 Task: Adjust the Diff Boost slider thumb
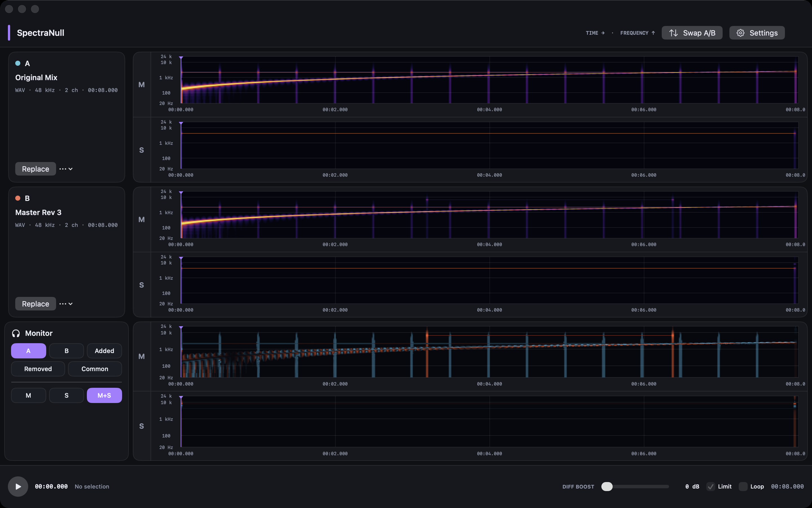click(x=607, y=486)
